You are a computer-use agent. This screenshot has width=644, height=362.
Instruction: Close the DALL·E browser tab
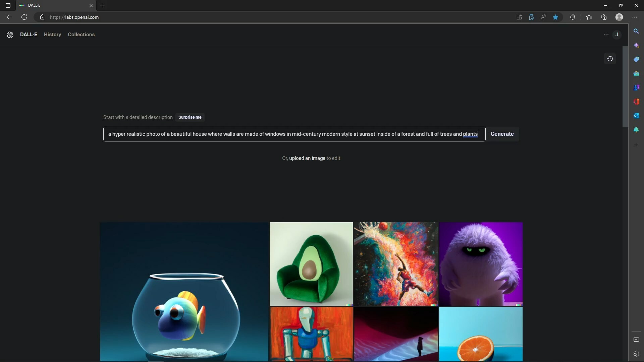(91, 5)
